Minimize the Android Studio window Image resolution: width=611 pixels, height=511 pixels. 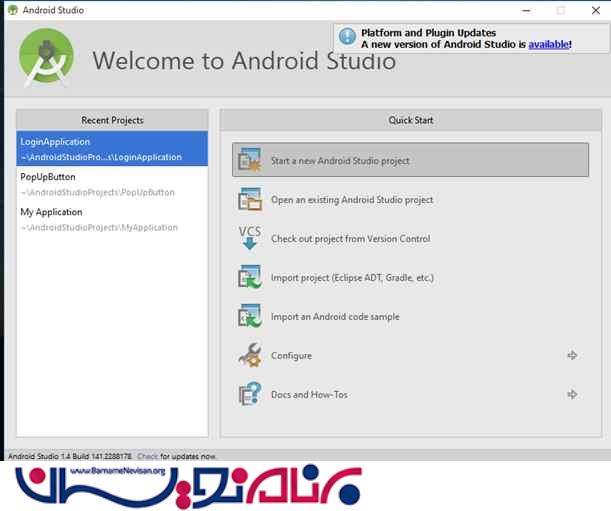pyautogui.click(x=526, y=11)
